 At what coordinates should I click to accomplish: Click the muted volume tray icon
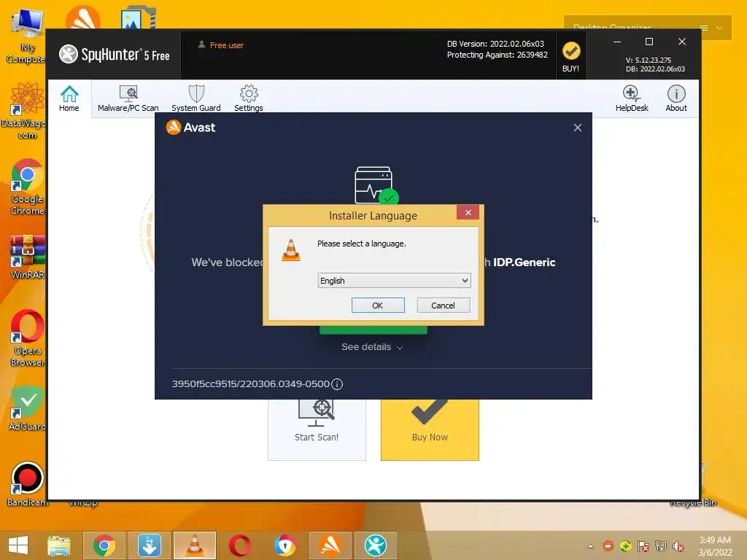click(x=678, y=546)
